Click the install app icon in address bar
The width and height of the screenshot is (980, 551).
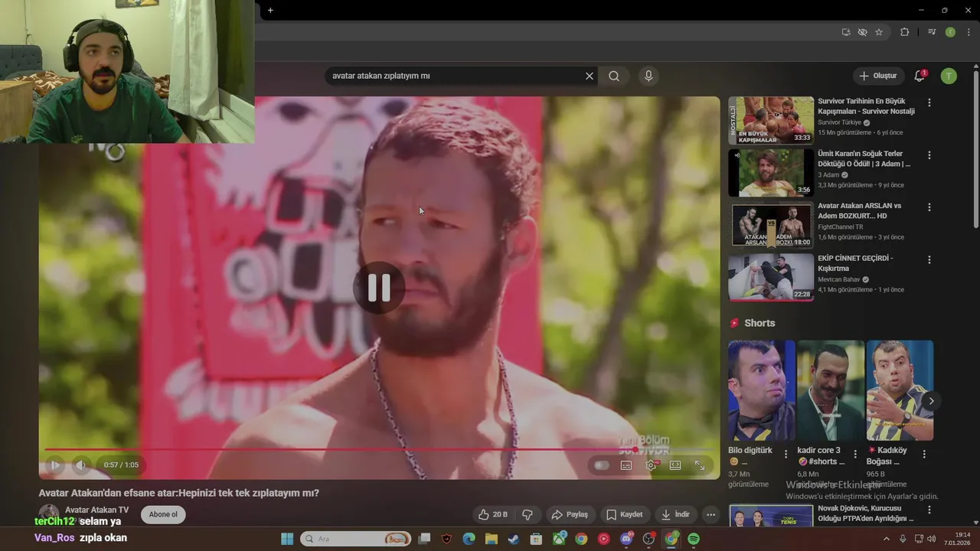tap(846, 32)
